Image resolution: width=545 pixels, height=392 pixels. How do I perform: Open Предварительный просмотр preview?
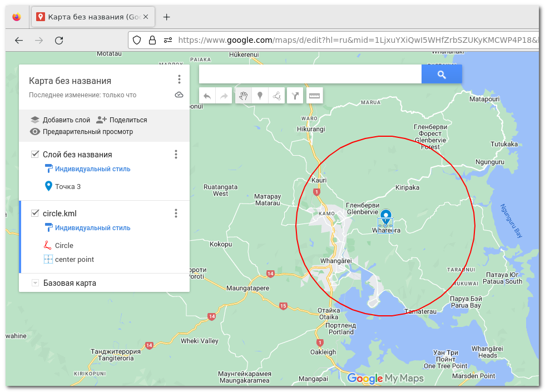(x=88, y=132)
